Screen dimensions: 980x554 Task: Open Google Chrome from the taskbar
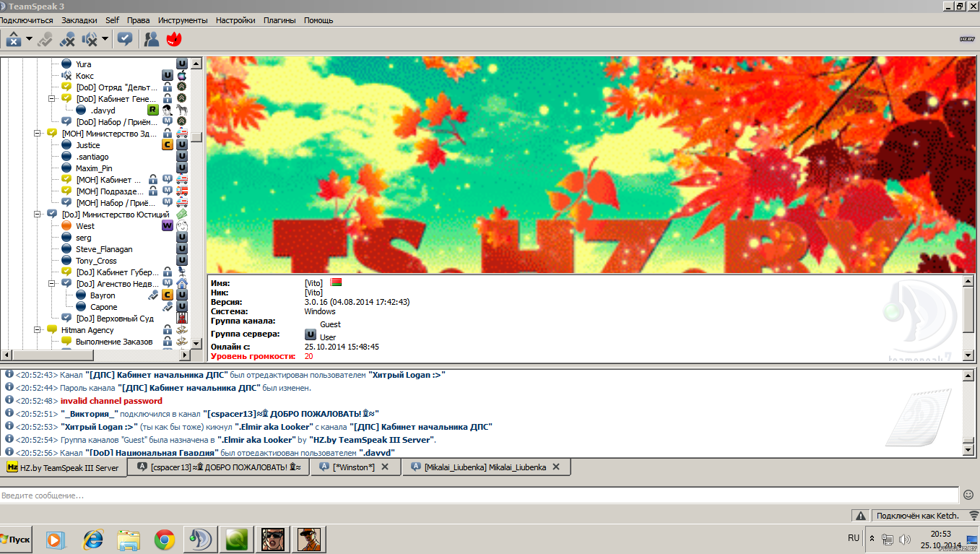165,540
